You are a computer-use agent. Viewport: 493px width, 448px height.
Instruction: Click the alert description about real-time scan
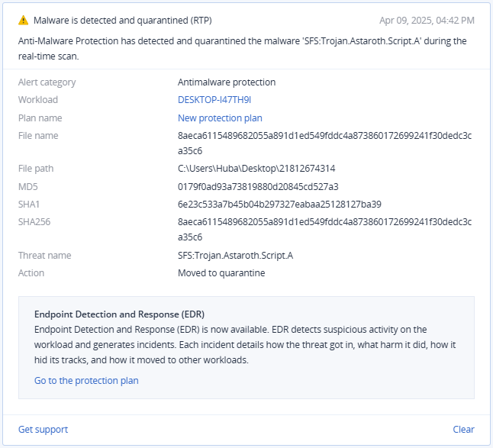point(243,49)
